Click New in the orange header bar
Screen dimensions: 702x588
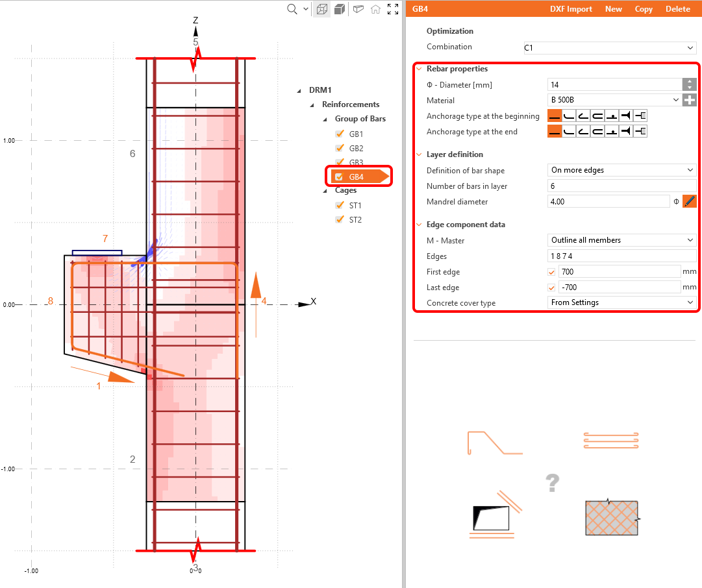point(613,8)
